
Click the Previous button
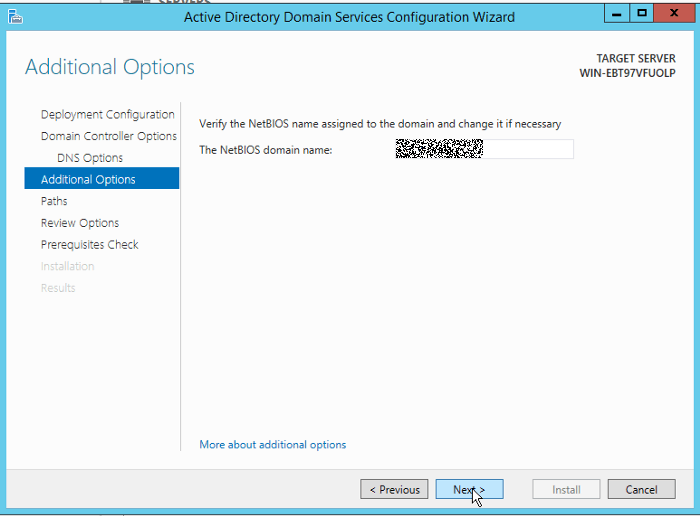tap(394, 489)
